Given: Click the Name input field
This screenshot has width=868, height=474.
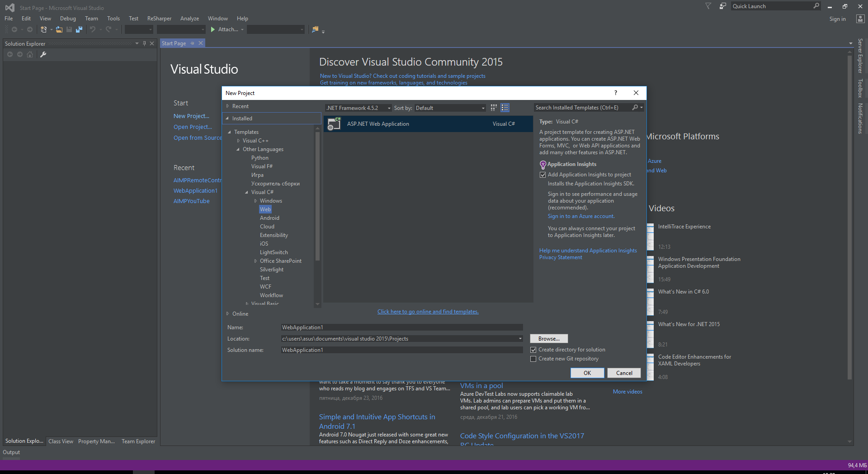Looking at the screenshot, I should pos(401,327).
